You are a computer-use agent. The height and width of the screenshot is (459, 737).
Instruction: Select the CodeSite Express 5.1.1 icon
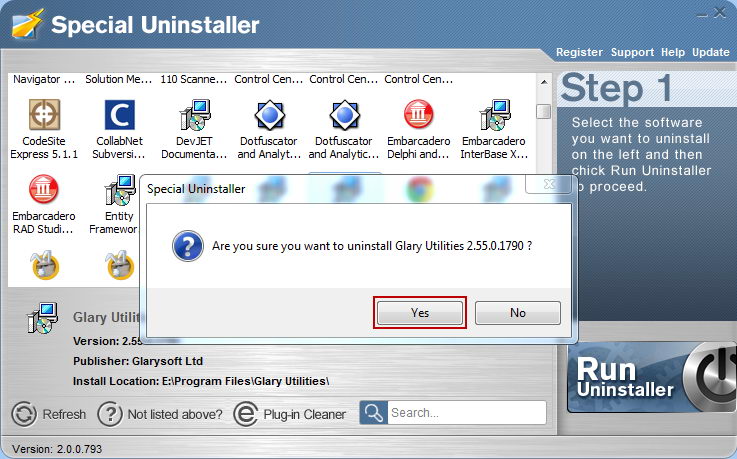pyautogui.click(x=44, y=115)
